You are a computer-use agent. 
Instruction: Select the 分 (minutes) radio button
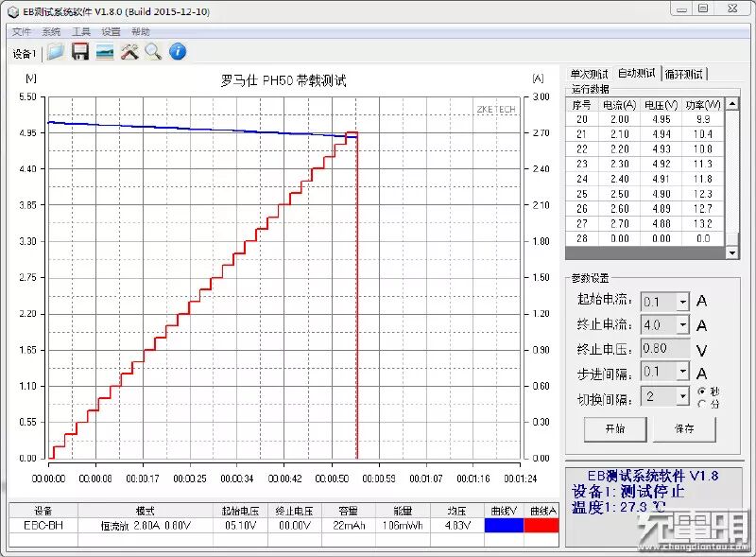(701, 404)
